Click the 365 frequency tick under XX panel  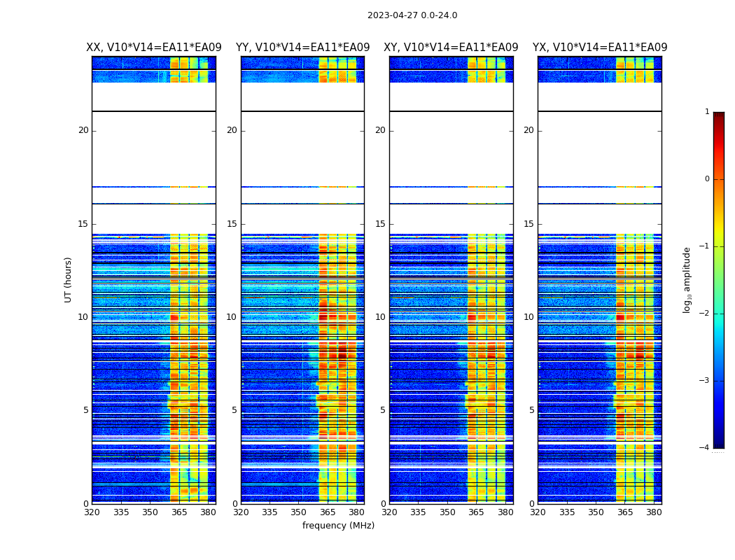coord(179,512)
